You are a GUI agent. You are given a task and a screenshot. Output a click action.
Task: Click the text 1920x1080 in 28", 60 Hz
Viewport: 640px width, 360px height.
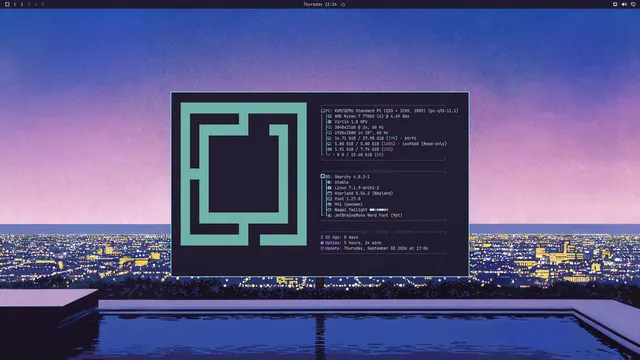pos(361,133)
